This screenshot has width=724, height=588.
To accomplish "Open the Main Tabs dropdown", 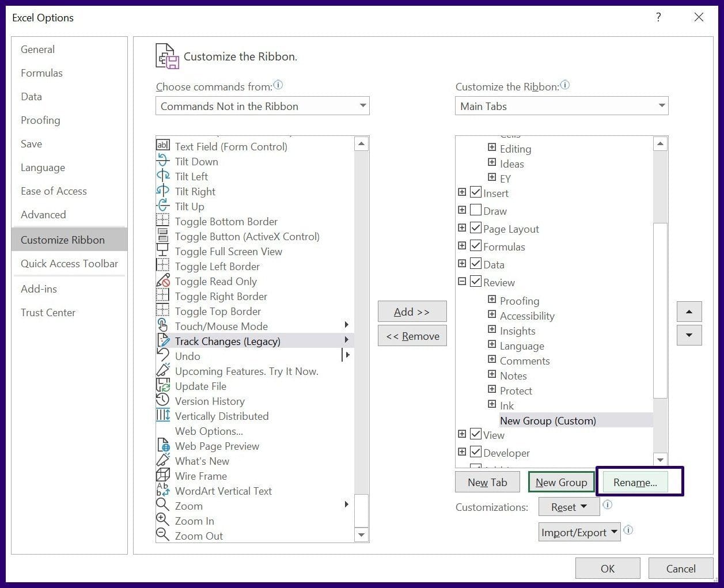I will click(562, 106).
